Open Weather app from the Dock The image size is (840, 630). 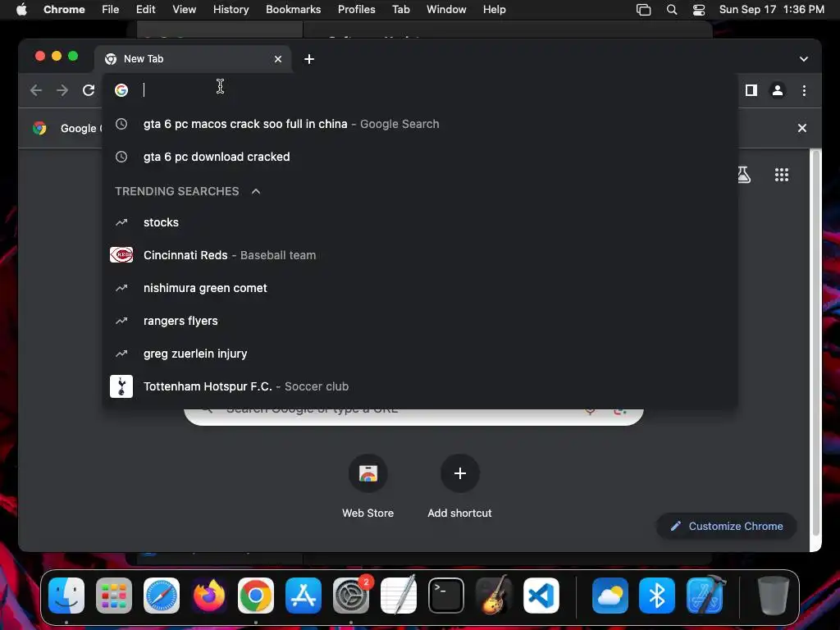click(x=610, y=596)
